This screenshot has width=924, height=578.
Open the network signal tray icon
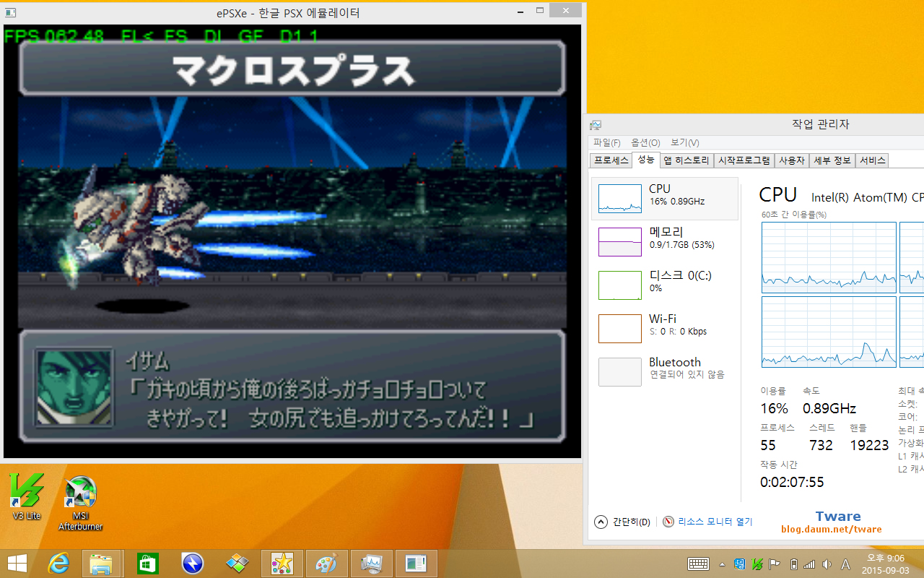pos(809,564)
